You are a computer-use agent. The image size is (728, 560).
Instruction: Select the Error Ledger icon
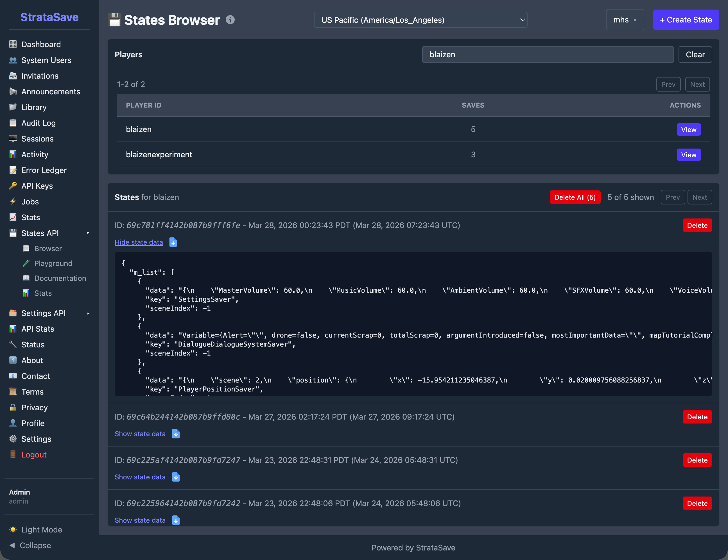(13, 170)
